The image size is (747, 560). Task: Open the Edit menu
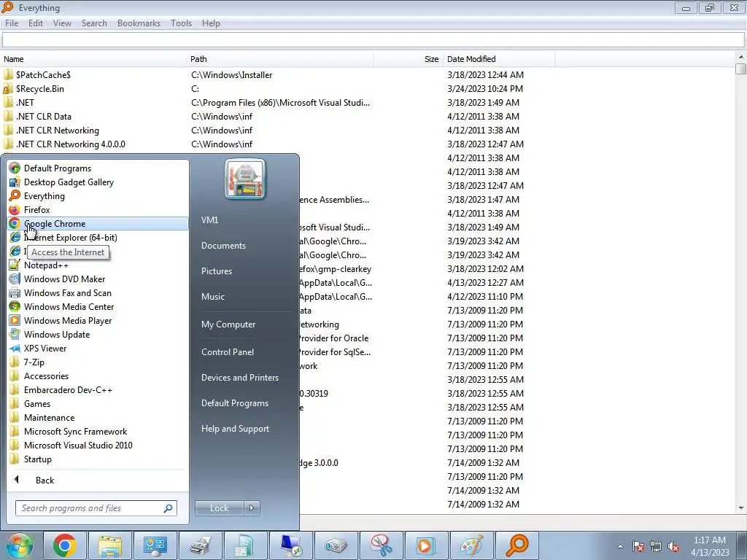36,23
